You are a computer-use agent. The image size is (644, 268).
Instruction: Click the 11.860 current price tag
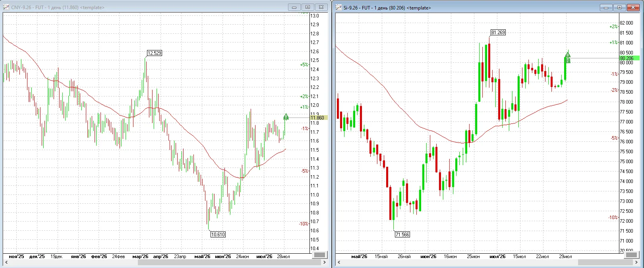[319, 118]
